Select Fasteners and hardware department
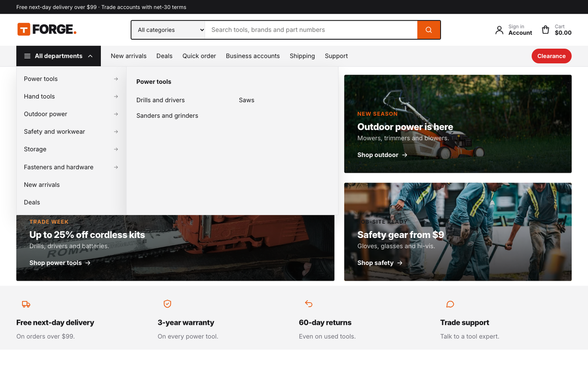The width and height of the screenshot is (588, 368). click(71, 167)
